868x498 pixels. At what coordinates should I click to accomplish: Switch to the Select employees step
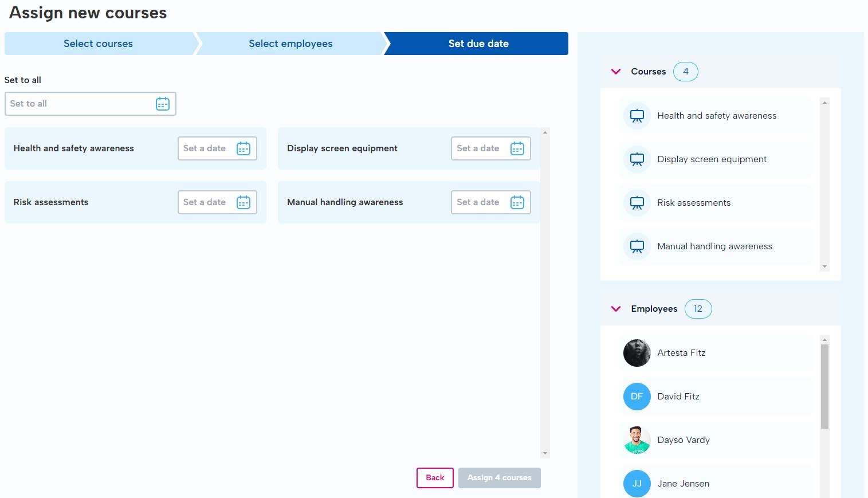(290, 44)
